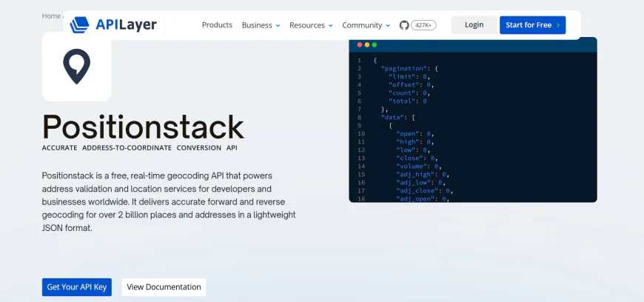Click the "volume" line in code sample

pos(418,167)
